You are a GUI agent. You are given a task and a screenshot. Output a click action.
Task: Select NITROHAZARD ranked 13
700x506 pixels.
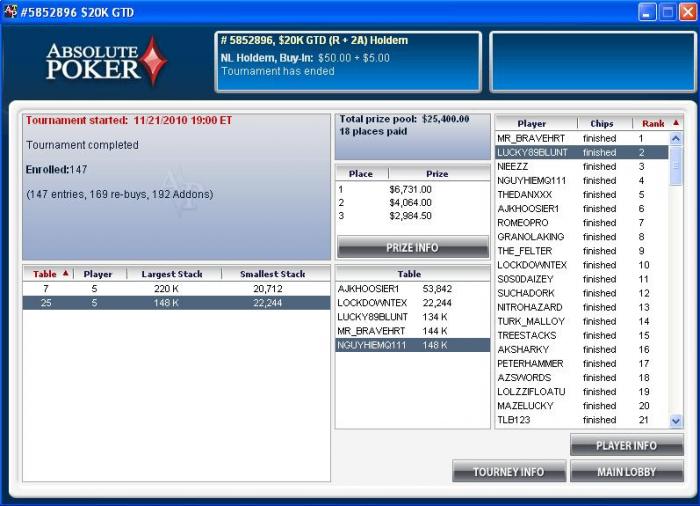click(x=582, y=307)
